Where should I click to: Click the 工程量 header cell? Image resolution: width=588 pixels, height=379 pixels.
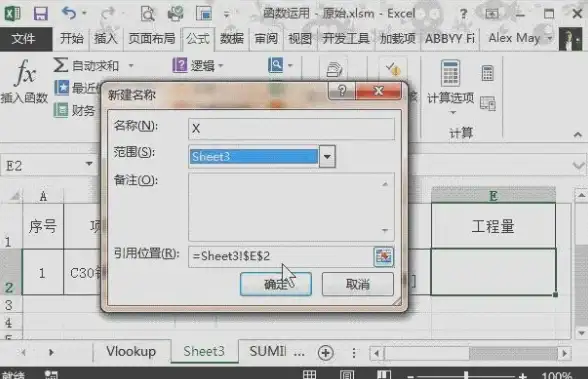(493, 226)
